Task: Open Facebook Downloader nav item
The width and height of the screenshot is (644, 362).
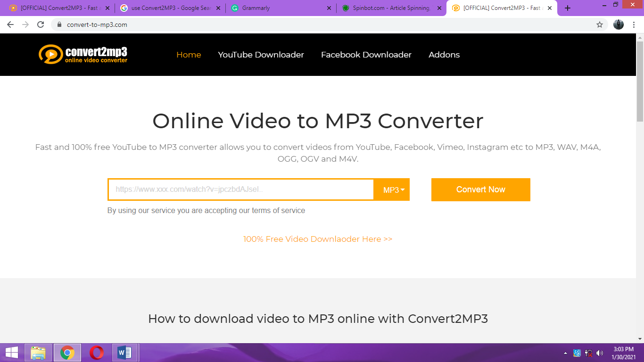Action: 366,55
